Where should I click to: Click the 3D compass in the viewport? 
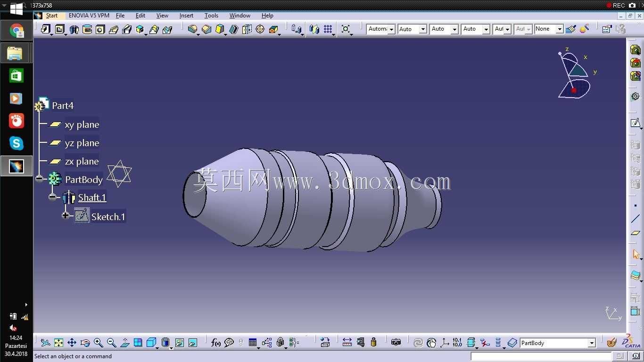click(575, 74)
